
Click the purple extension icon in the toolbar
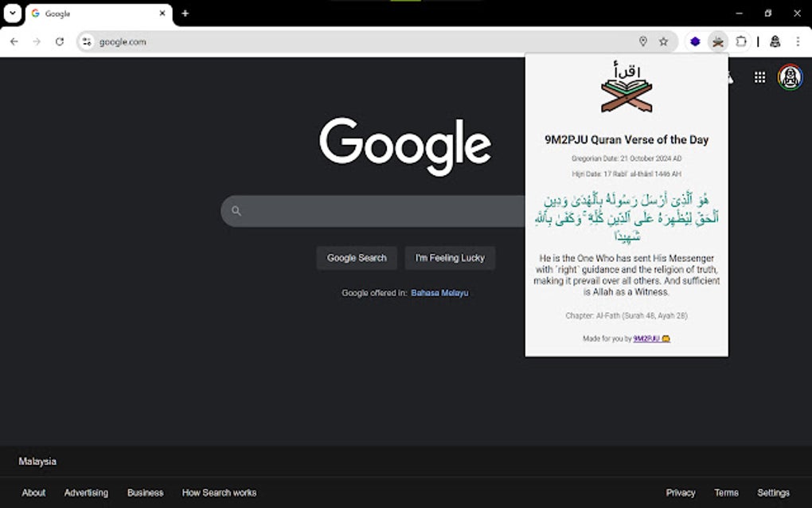coord(695,41)
